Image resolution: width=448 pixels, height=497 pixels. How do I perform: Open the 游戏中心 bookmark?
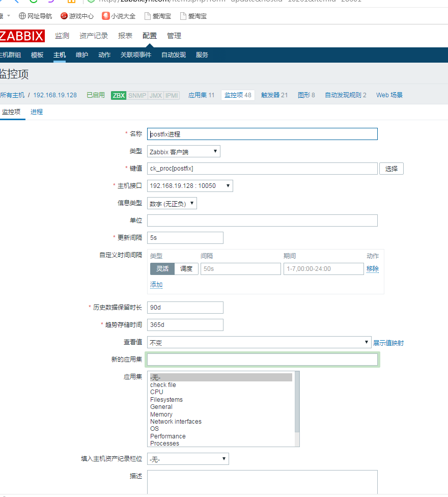pyautogui.click(x=77, y=16)
